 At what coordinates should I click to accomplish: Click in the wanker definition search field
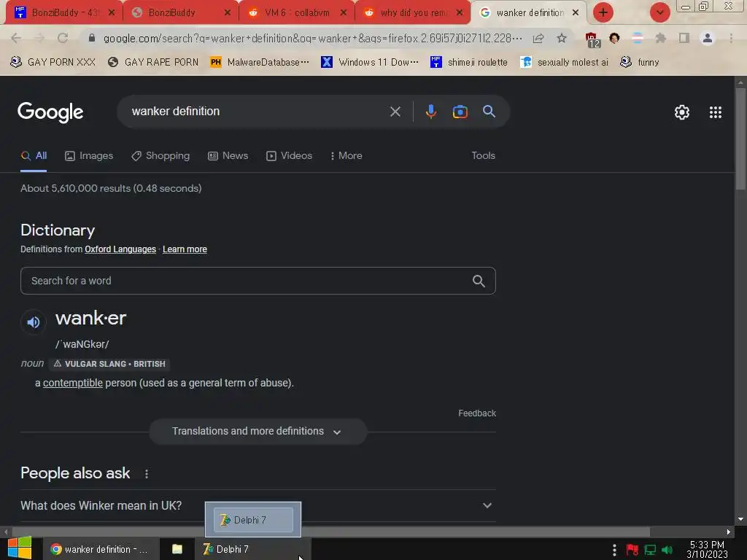pos(258,112)
